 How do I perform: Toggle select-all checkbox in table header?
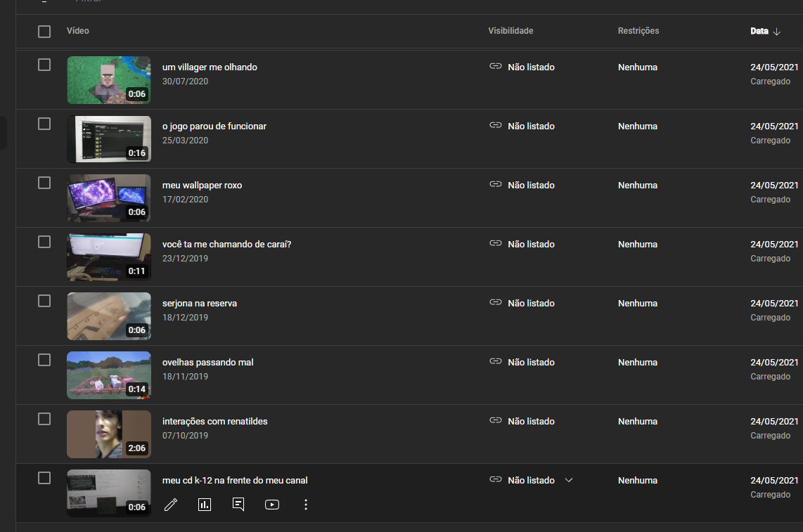click(44, 32)
